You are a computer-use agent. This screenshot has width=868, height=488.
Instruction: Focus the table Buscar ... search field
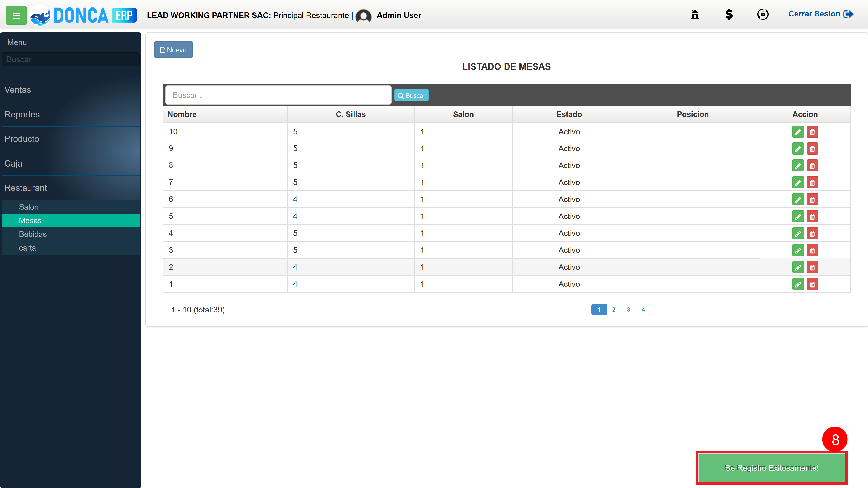pos(278,95)
